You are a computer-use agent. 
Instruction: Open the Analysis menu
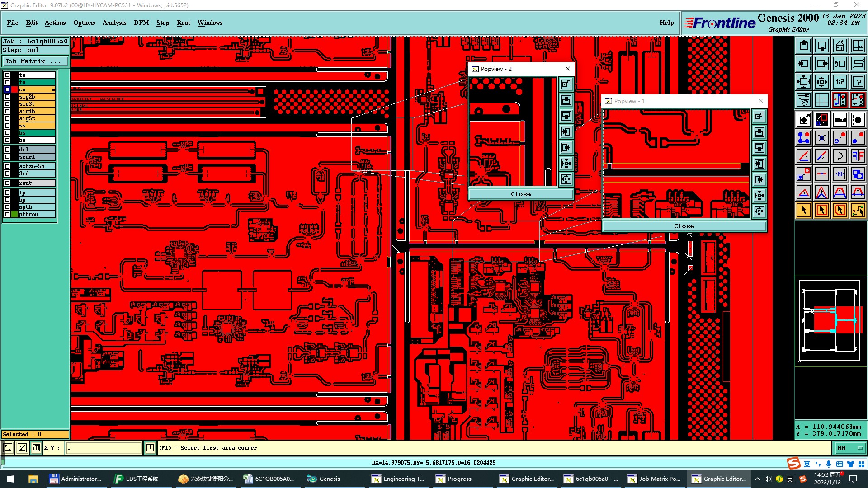click(114, 23)
